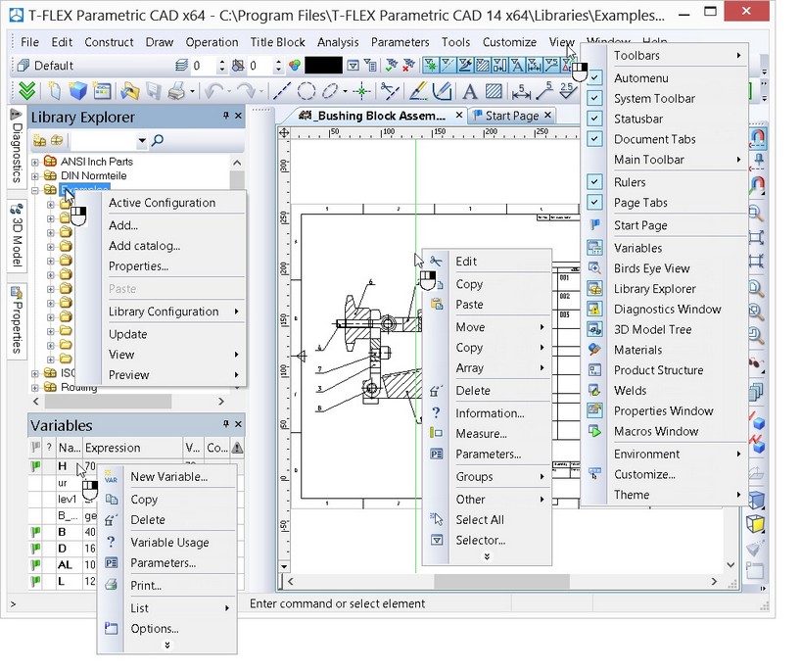801x672 pixels.
Task: Click the printer icon in the toolbar
Action: coord(176,91)
